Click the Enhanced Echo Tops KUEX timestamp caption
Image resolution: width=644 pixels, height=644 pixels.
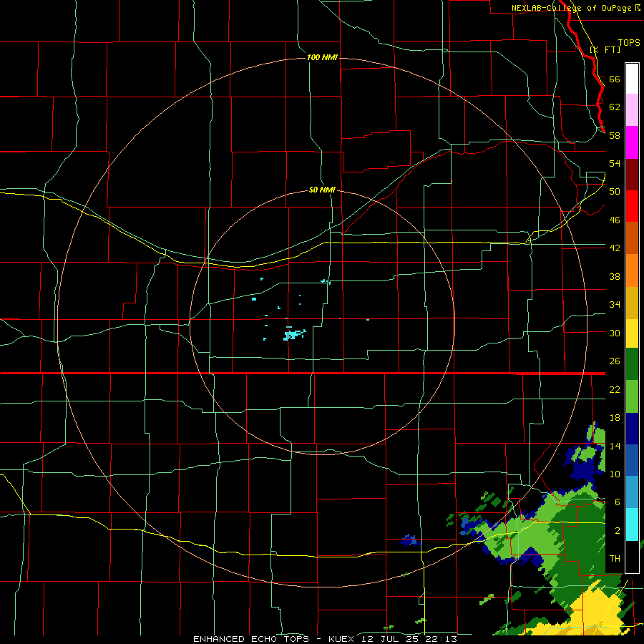click(325, 639)
